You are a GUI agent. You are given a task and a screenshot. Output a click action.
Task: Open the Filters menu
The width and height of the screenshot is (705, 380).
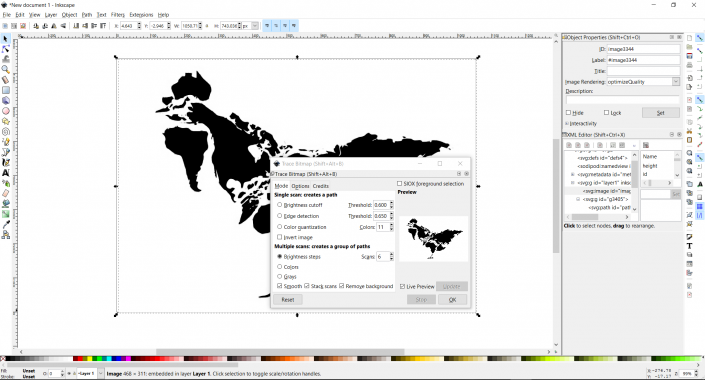click(118, 15)
